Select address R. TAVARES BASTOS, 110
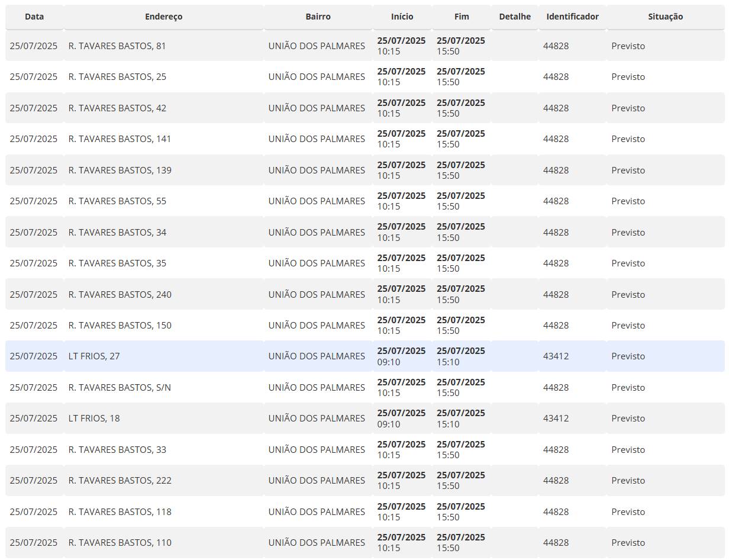 click(120, 542)
